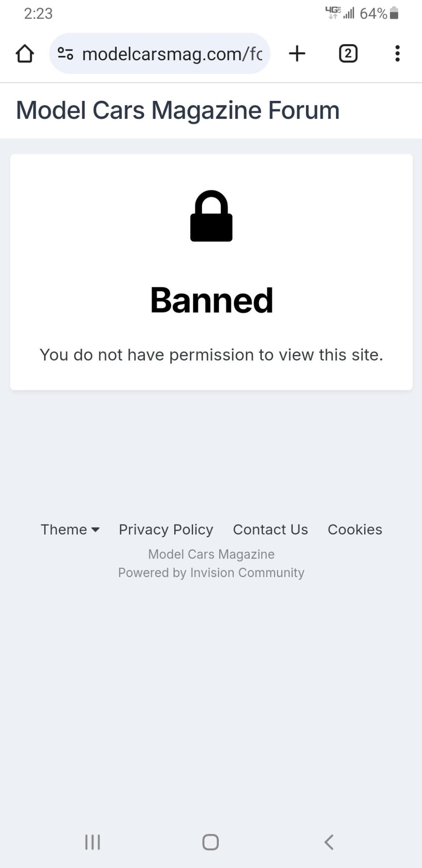Open site permissions via address bar icon

(65, 53)
